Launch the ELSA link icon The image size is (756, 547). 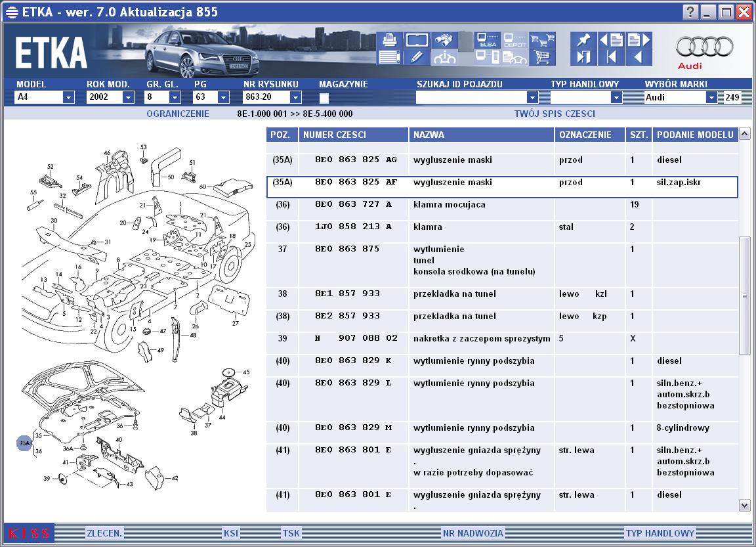tap(487, 40)
